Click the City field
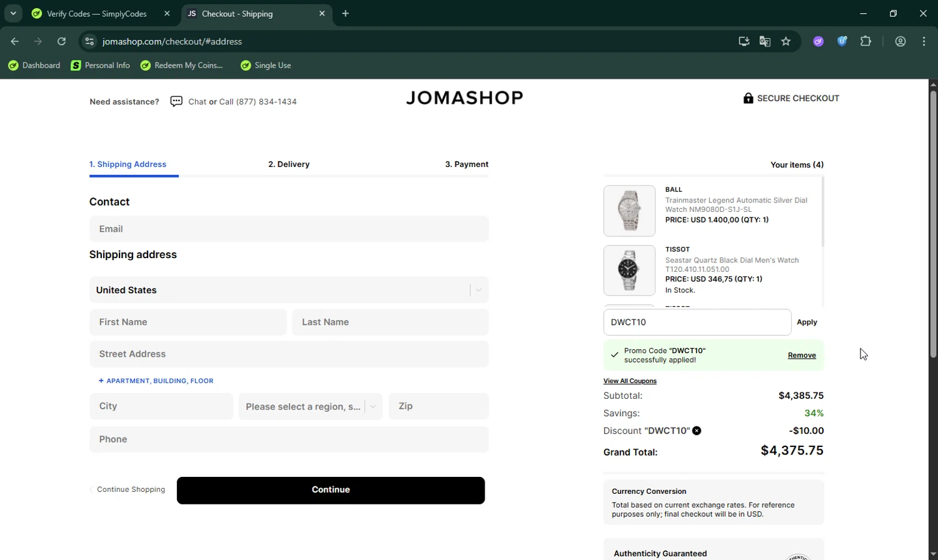Viewport: 938px width, 560px height. [161, 406]
